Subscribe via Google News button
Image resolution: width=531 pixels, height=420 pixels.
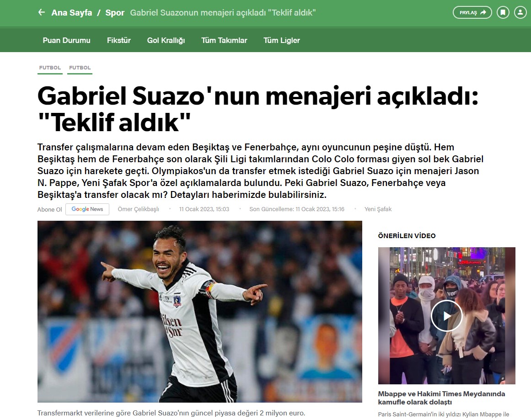coord(87,209)
